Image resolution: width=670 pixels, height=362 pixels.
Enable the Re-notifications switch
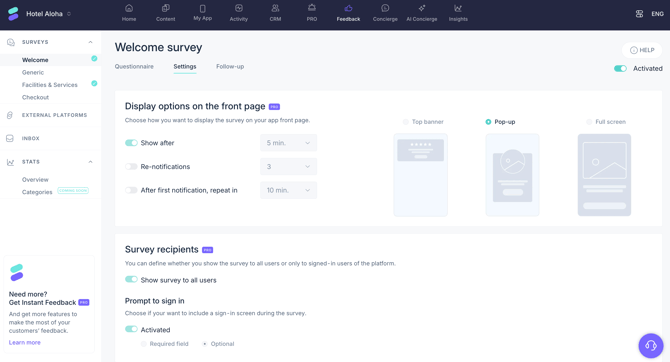131,167
